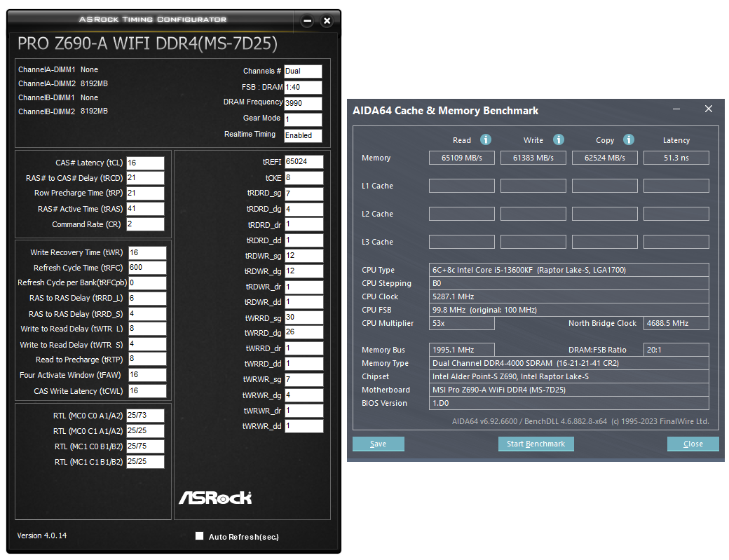Viewport: 729px width, 560px height.
Task: Click the Channels # field showing Dual
Action: pos(303,71)
